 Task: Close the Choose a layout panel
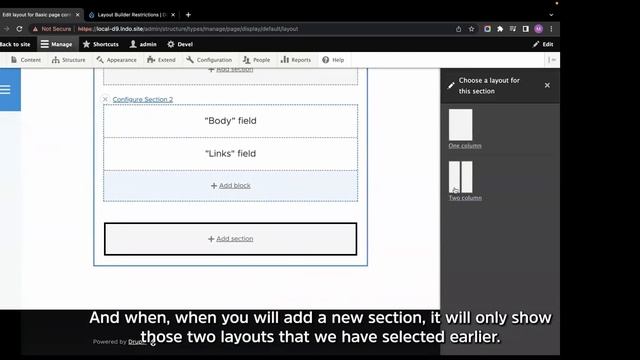coord(547,85)
